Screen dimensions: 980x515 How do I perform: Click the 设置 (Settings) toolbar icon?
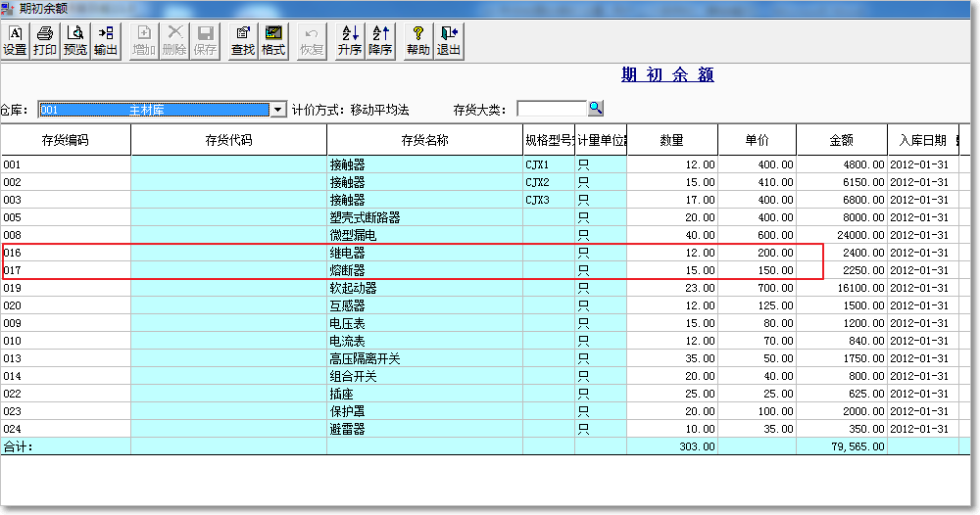(16, 40)
